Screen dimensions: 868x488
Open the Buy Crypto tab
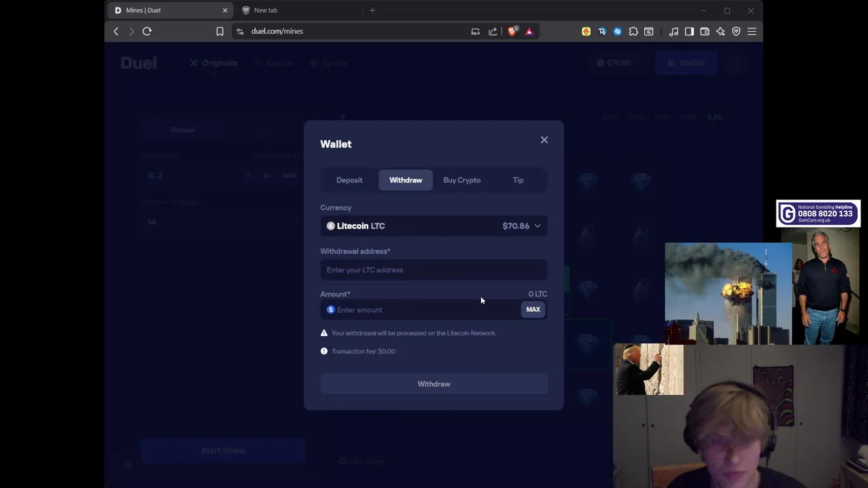[462, 180]
